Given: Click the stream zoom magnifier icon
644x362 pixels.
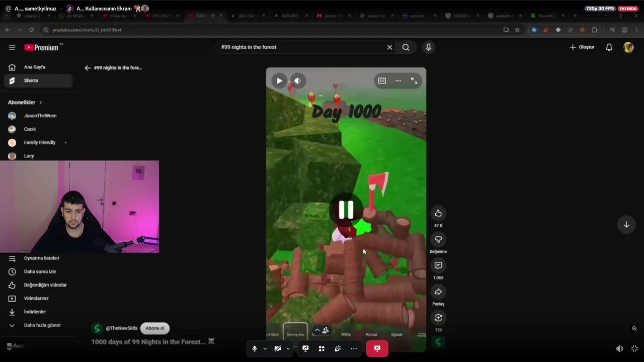Looking at the screenshot, I should [x=634, y=329].
